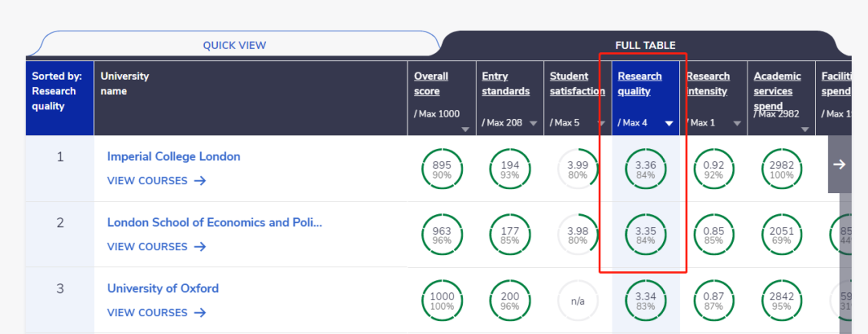
Task: Open University of Oxford page
Action: pyautogui.click(x=162, y=289)
